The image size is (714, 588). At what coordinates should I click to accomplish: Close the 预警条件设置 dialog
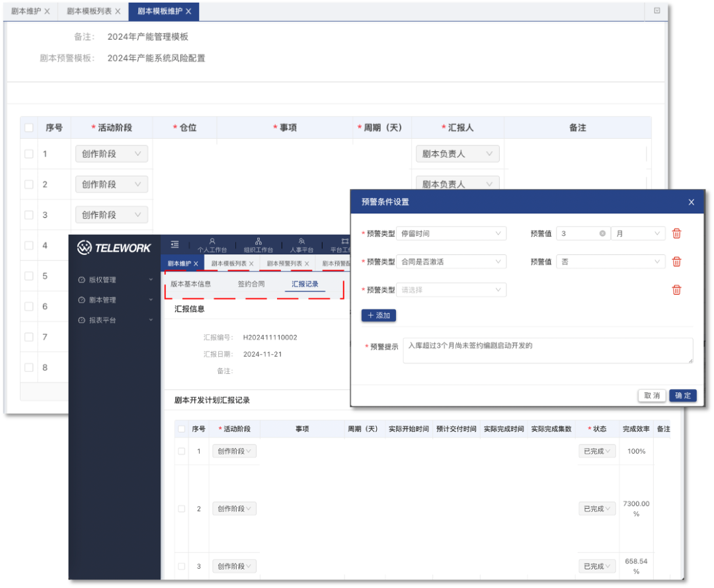click(x=692, y=202)
